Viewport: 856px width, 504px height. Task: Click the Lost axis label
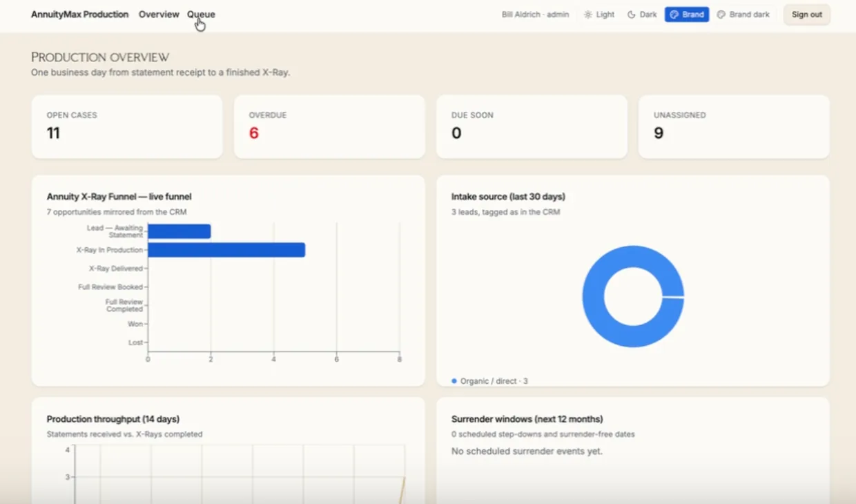point(135,342)
